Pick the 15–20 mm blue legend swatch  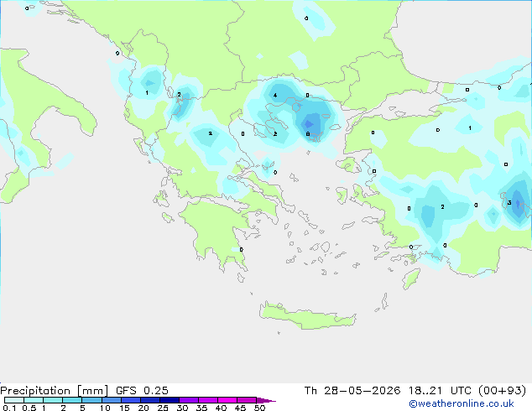(x=130, y=400)
